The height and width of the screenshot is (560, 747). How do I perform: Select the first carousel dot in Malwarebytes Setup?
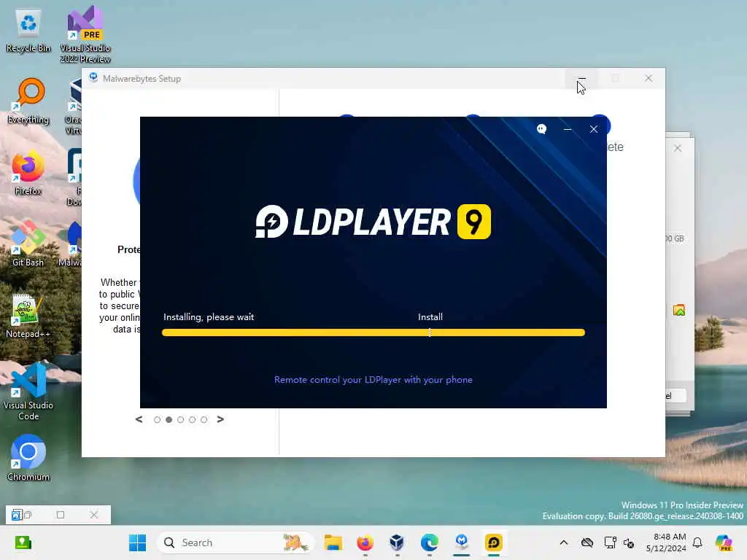(158, 419)
